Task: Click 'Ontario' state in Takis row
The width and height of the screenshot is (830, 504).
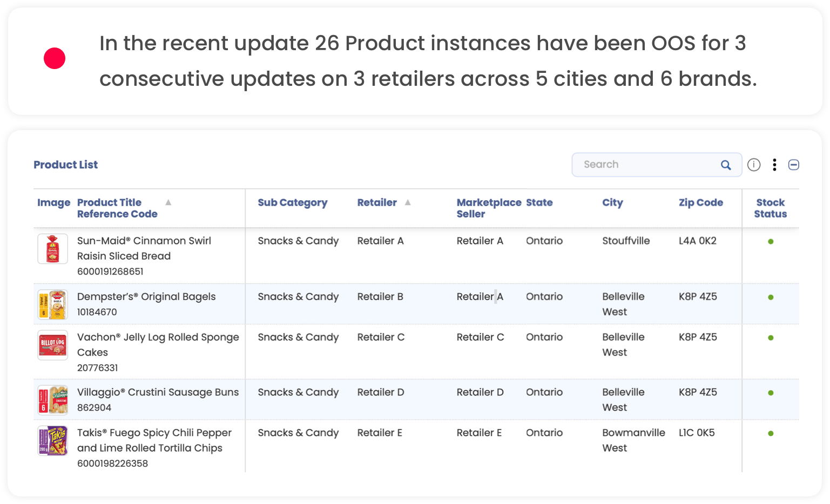Action: tap(544, 432)
